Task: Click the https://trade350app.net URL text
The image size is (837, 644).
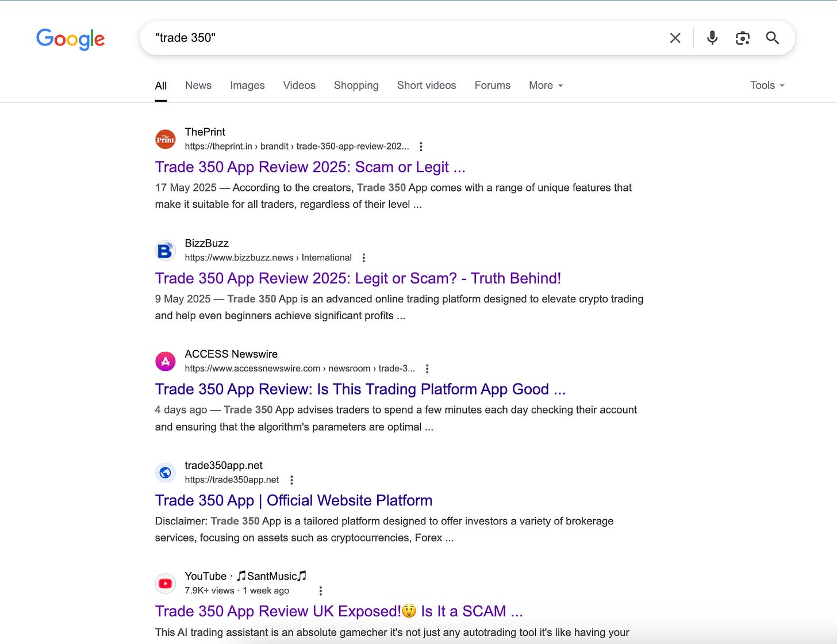Action: (232, 480)
